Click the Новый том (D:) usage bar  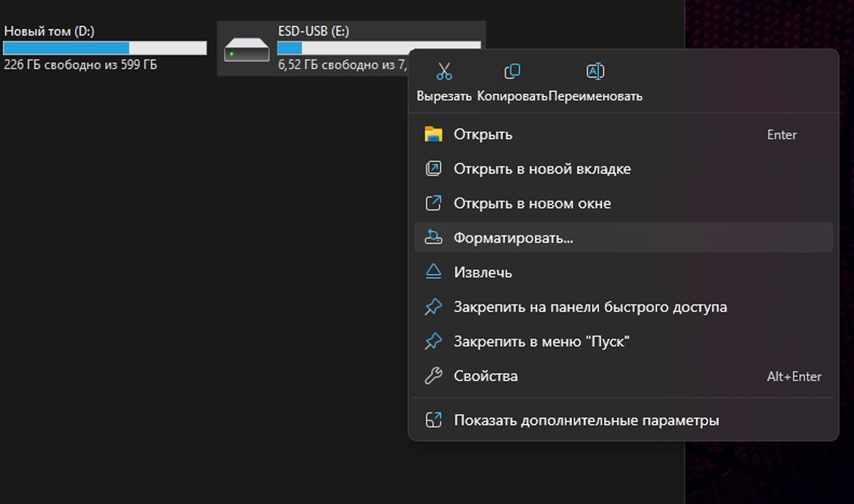click(105, 48)
